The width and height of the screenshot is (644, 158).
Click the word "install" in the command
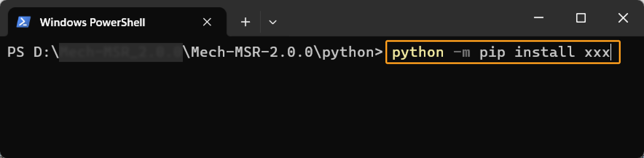pyautogui.click(x=545, y=52)
